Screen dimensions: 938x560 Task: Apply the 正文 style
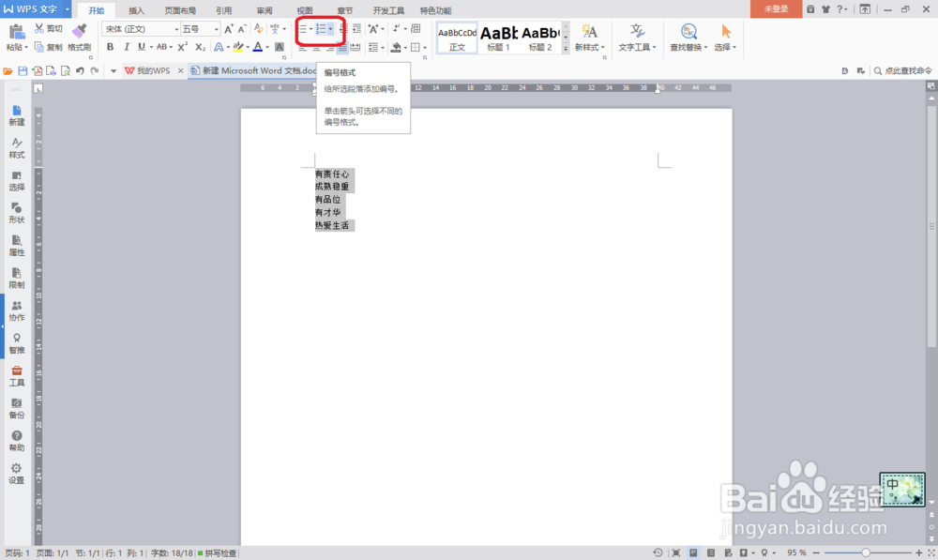pyautogui.click(x=457, y=38)
